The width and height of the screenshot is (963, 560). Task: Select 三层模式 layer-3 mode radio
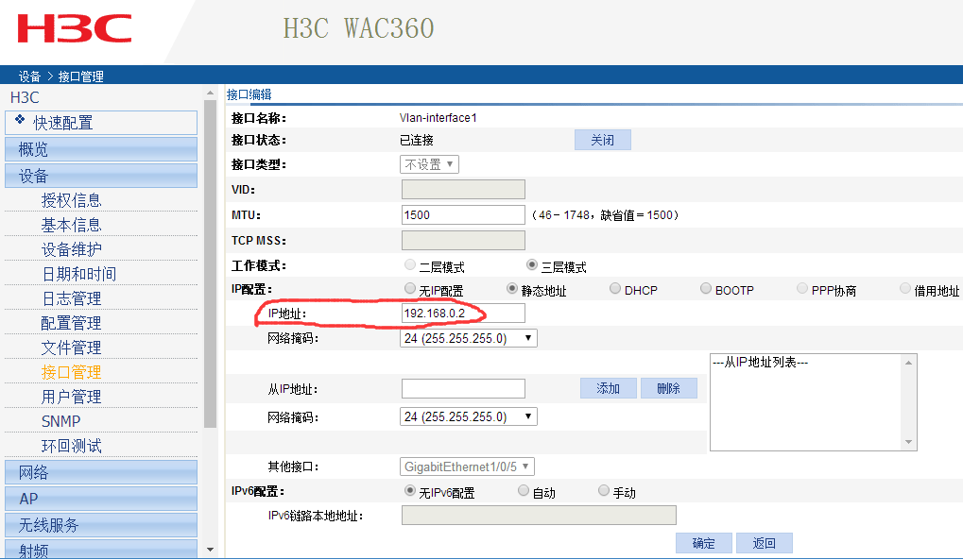[x=532, y=264]
